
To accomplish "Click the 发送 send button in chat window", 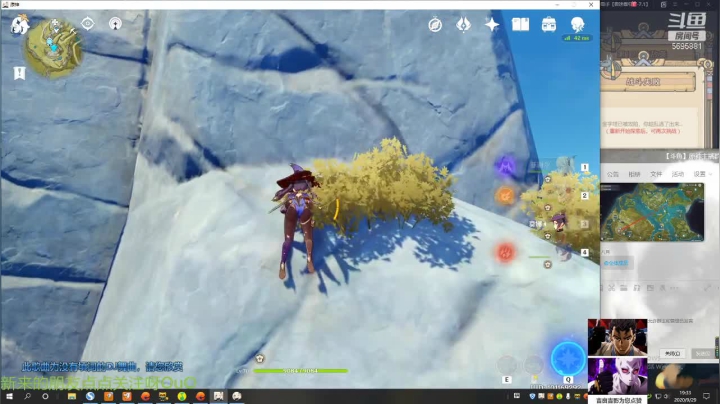I will point(703,354).
